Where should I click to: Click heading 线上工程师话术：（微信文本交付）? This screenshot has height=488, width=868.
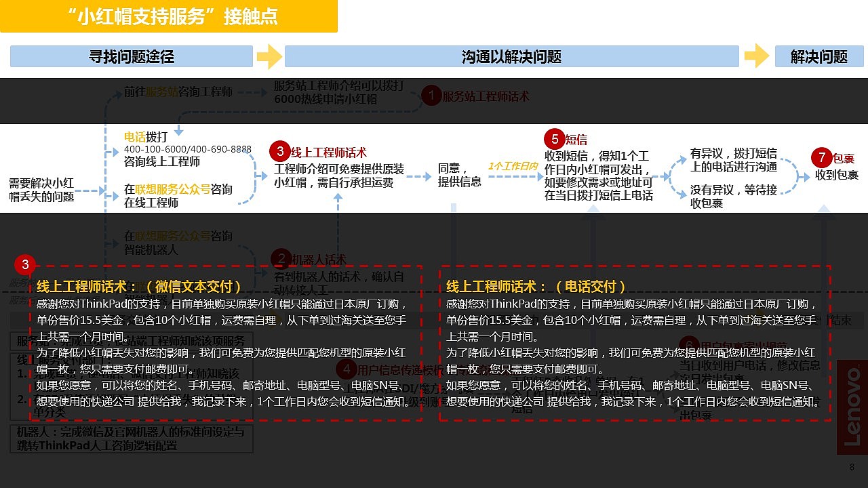point(140,286)
